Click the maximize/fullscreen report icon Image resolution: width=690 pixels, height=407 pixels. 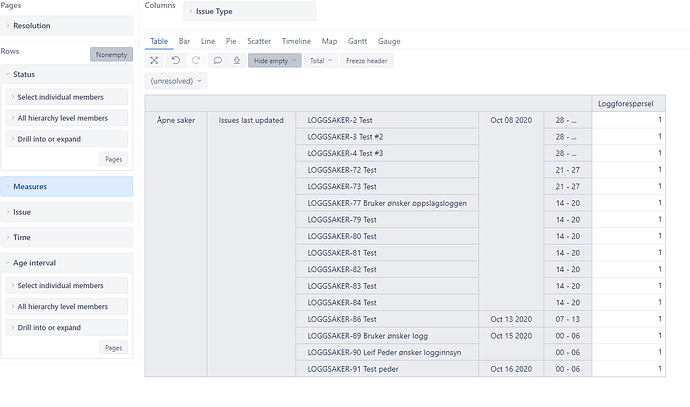click(x=154, y=61)
